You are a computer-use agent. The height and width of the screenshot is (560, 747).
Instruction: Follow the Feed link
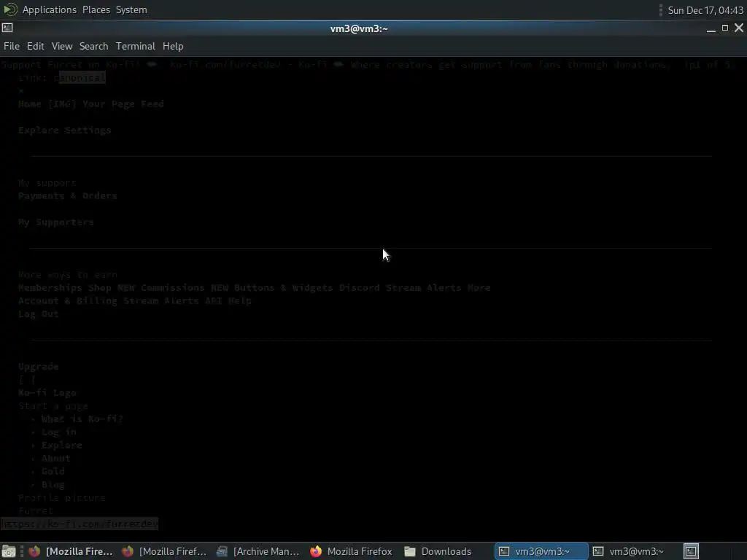(152, 104)
